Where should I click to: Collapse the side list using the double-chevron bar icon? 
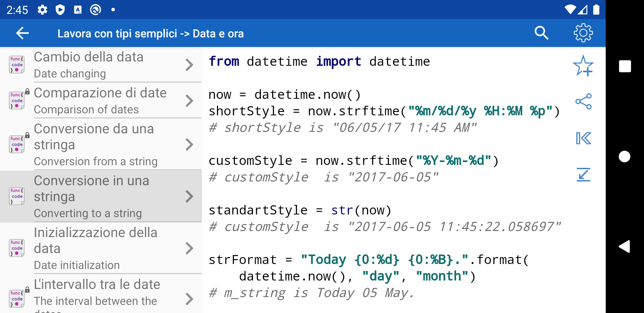pos(583,138)
